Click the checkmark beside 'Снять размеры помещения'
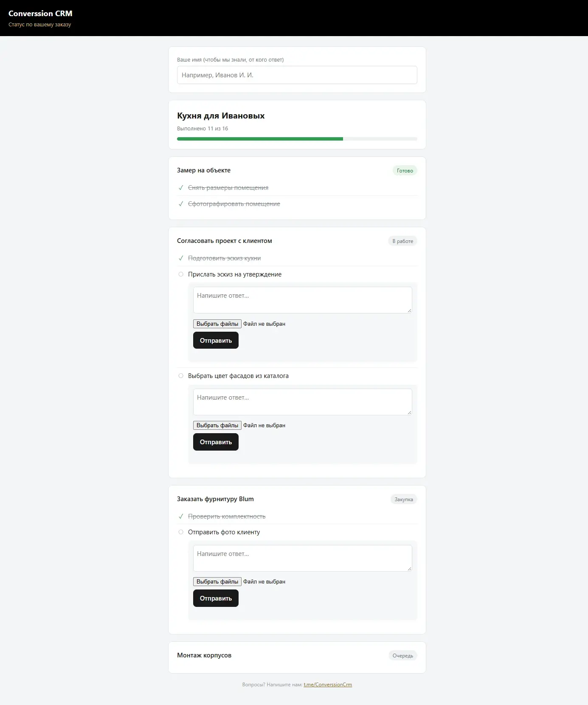588x705 pixels. tap(181, 188)
